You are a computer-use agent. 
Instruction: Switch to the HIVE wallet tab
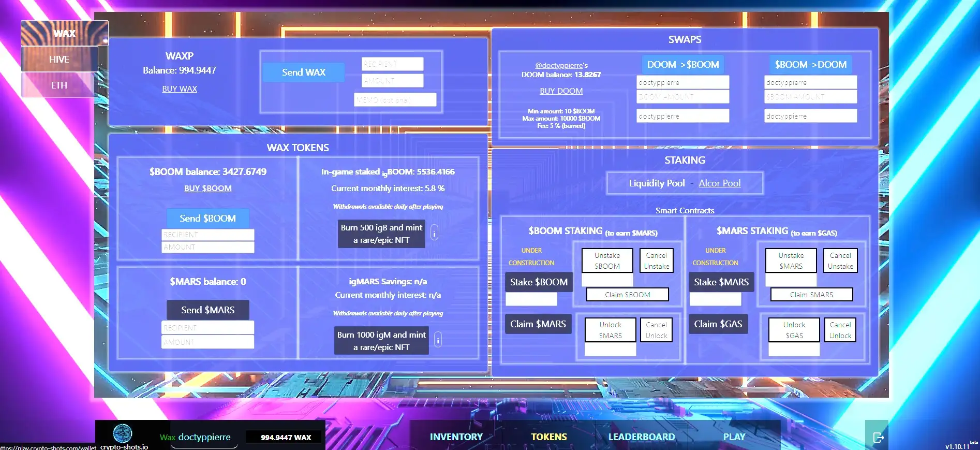pyautogui.click(x=60, y=60)
